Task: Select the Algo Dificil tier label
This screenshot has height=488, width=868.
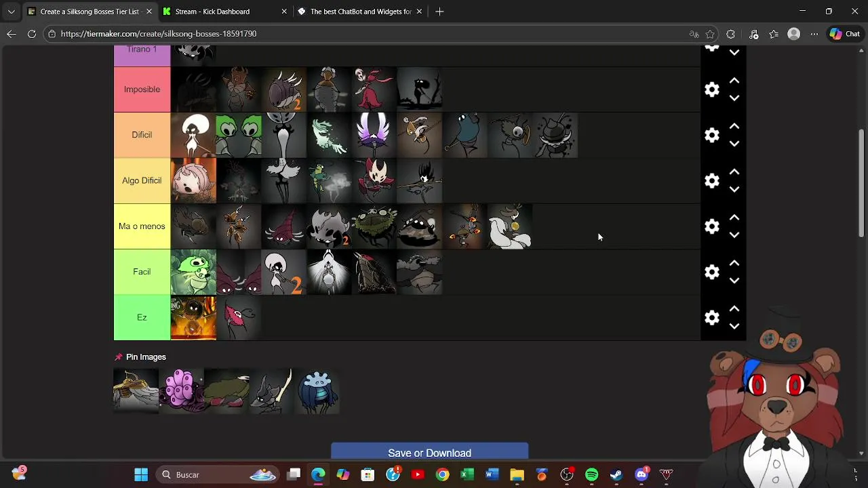Action: click(x=142, y=180)
